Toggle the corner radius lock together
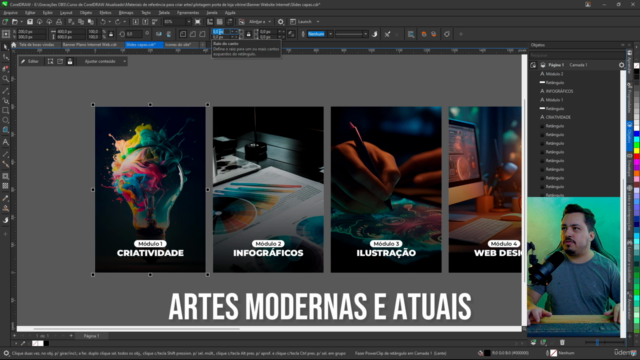 (x=248, y=34)
